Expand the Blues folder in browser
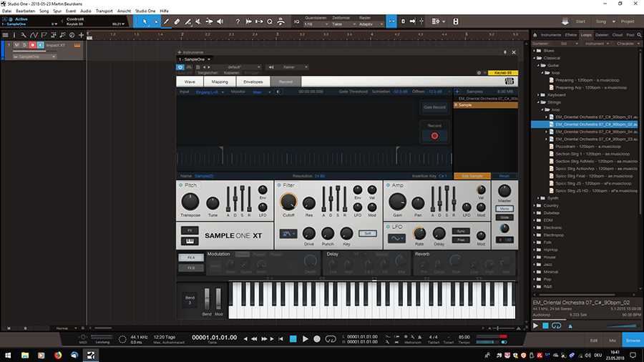Image resolution: width=644 pixels, height=362 pixels. [535, 51]
